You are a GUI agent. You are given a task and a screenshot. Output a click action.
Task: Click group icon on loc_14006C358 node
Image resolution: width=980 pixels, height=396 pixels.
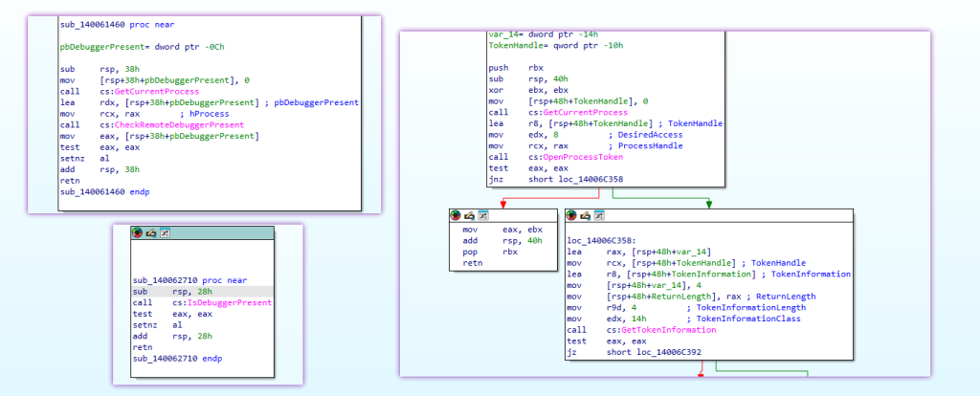click(x=601, y=215)
